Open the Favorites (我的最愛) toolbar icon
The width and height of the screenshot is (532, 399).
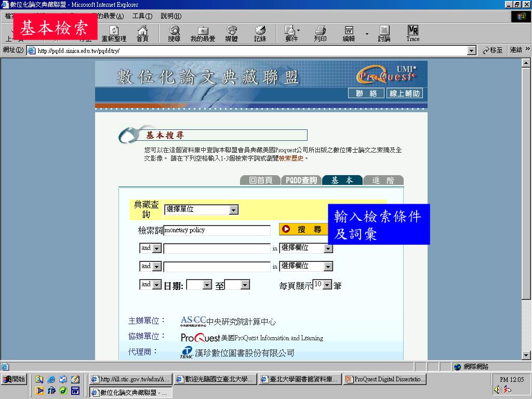point(203,34)
